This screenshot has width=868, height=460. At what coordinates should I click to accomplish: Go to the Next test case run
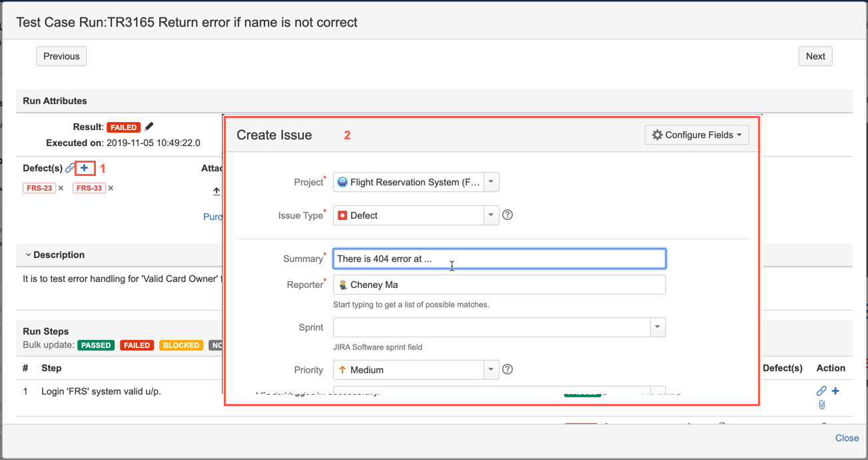(x=815, y=57)
